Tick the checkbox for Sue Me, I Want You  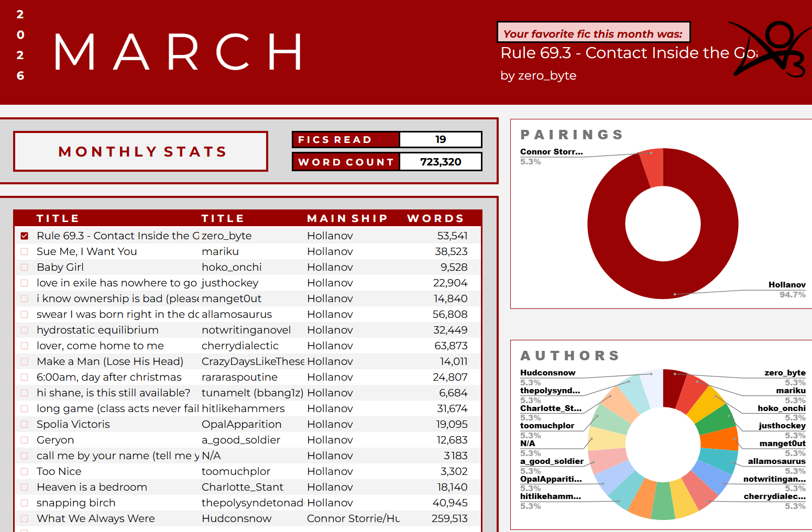[24, 251]
